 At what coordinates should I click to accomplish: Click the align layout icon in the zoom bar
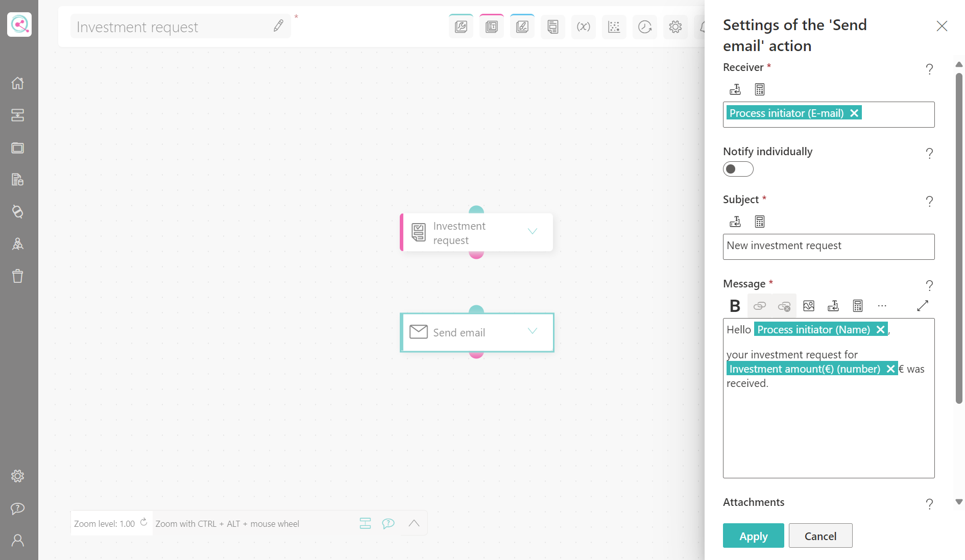click(x=365, y=523)
